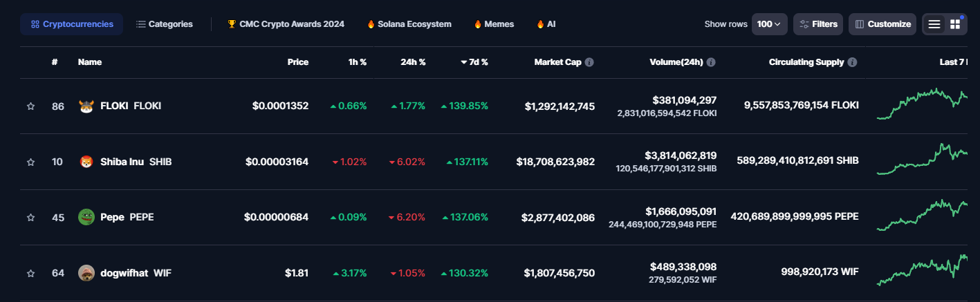
Task: Click the Shiba Inu coin logo
Action: pyautogui.click(x=86, y=162)
